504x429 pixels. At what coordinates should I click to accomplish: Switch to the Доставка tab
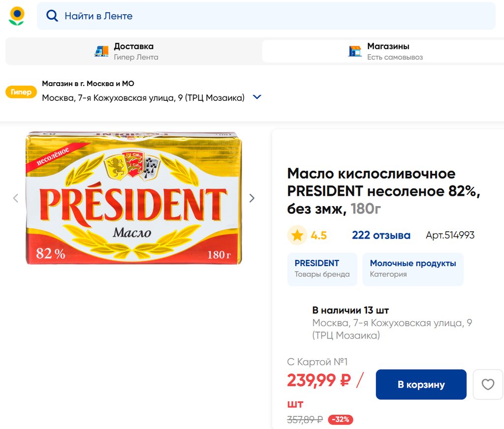click(x=133, y=51)
